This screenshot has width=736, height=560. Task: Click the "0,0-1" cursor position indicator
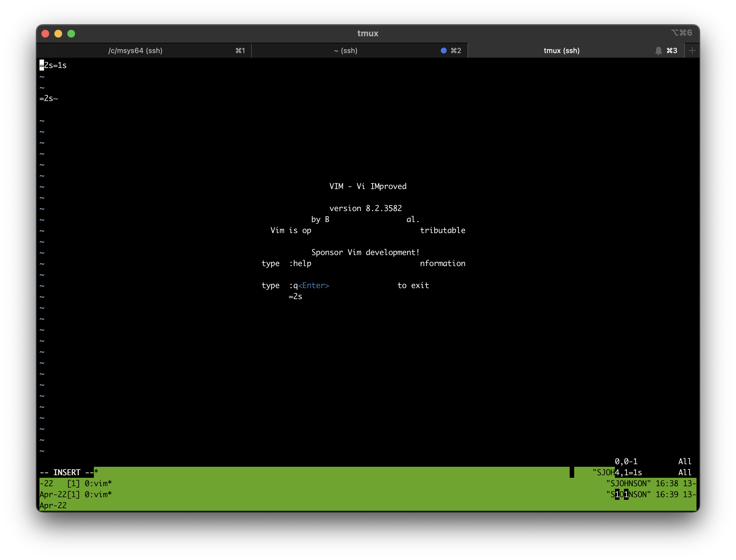(626, 461)
